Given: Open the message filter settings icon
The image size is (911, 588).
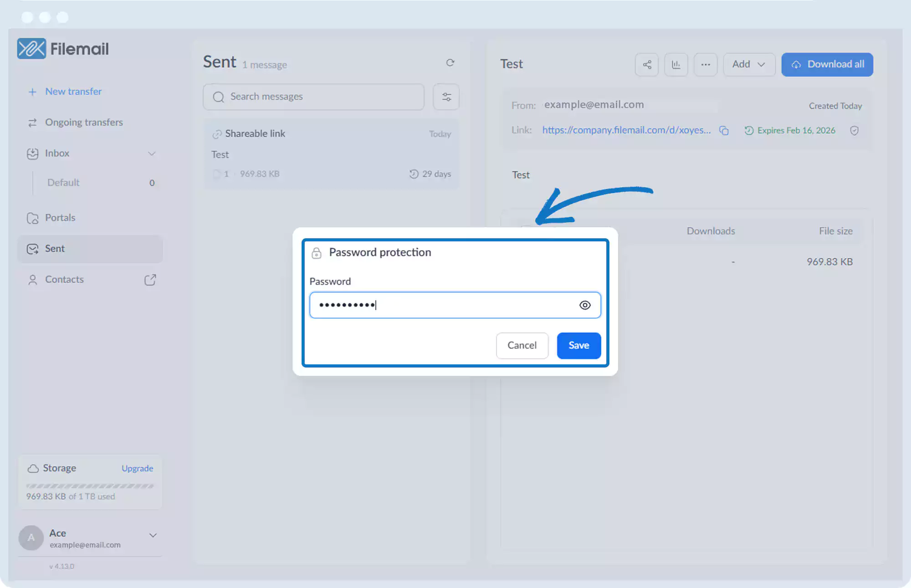Looking at the screenshot, I should coord(446,97).
